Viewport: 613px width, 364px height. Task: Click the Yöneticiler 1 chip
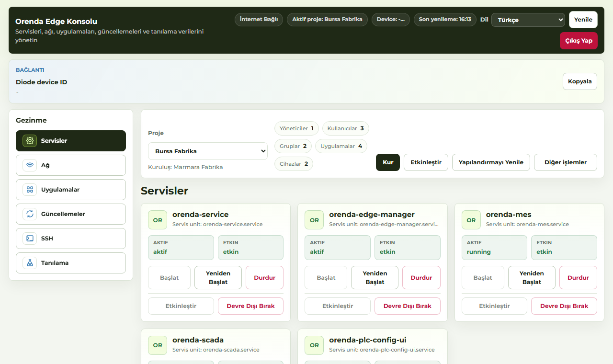point(296,128)
